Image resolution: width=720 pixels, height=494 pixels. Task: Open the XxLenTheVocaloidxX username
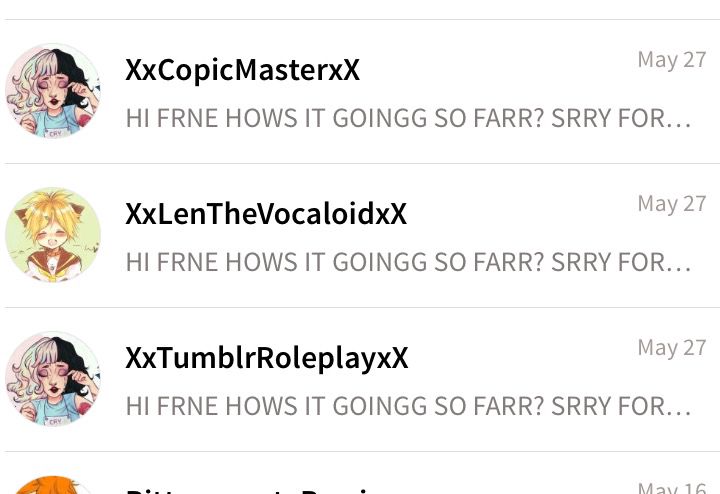266,214
